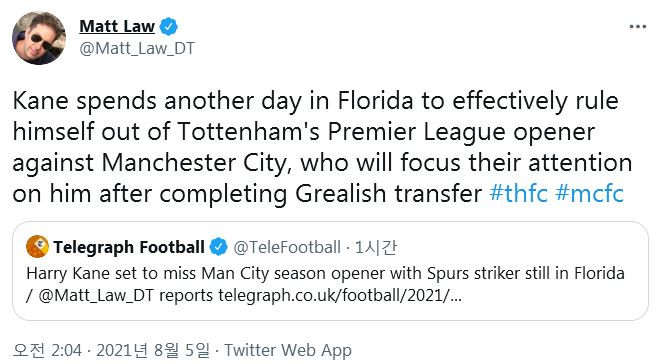Open the #thfc hashtag
Viewport: 666px width, 364px height.
[x=518, y=194]
